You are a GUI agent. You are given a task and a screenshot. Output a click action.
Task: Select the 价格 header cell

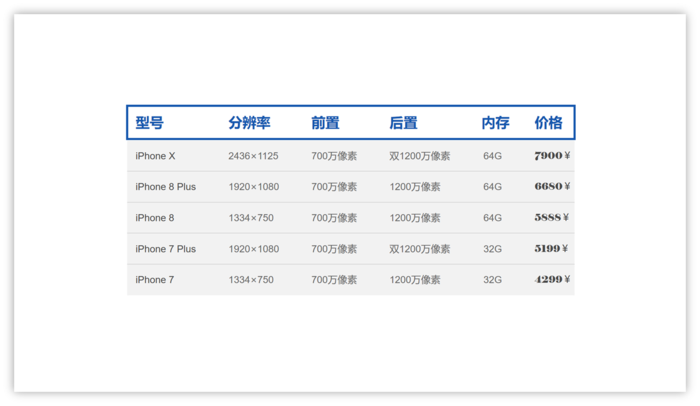pos(548,123)
